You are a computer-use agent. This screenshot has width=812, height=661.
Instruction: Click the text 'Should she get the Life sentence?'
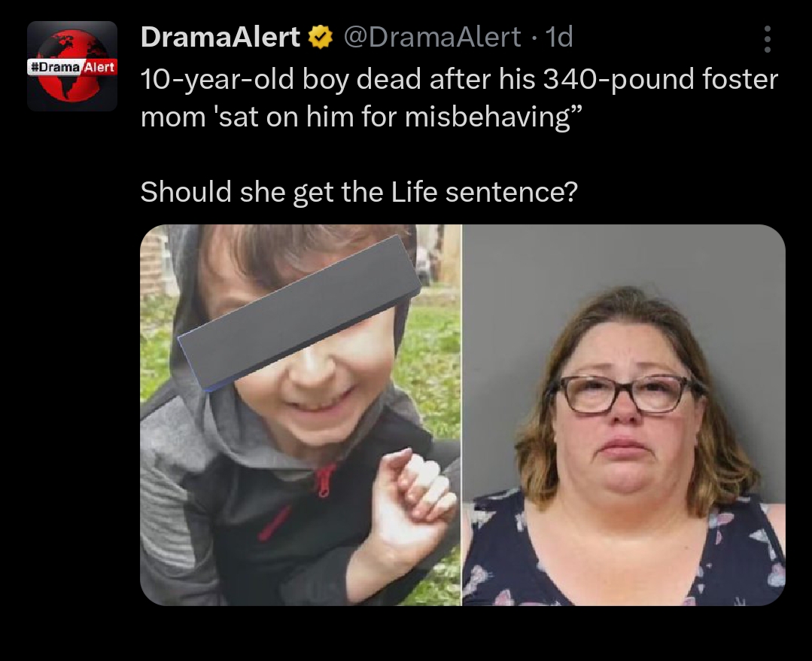(x=359, y=192)
